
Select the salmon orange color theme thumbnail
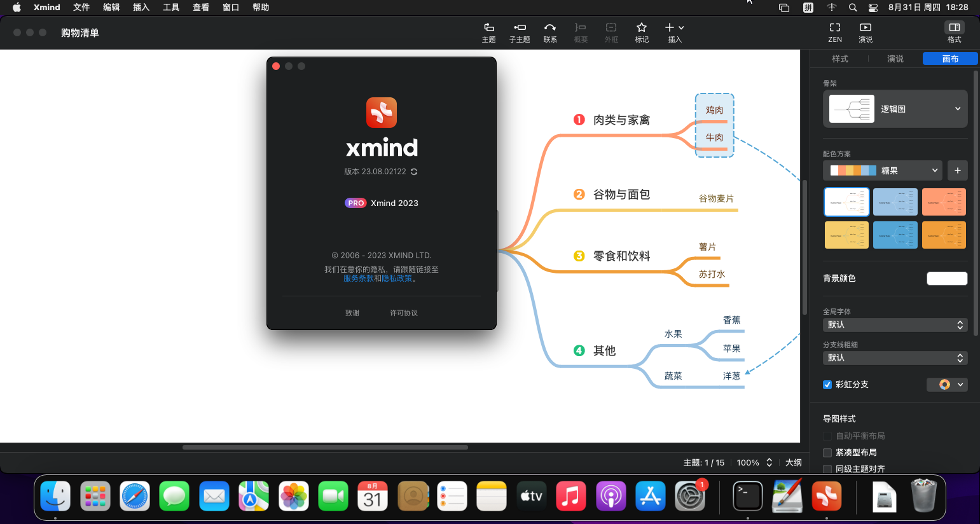(944, 202)
